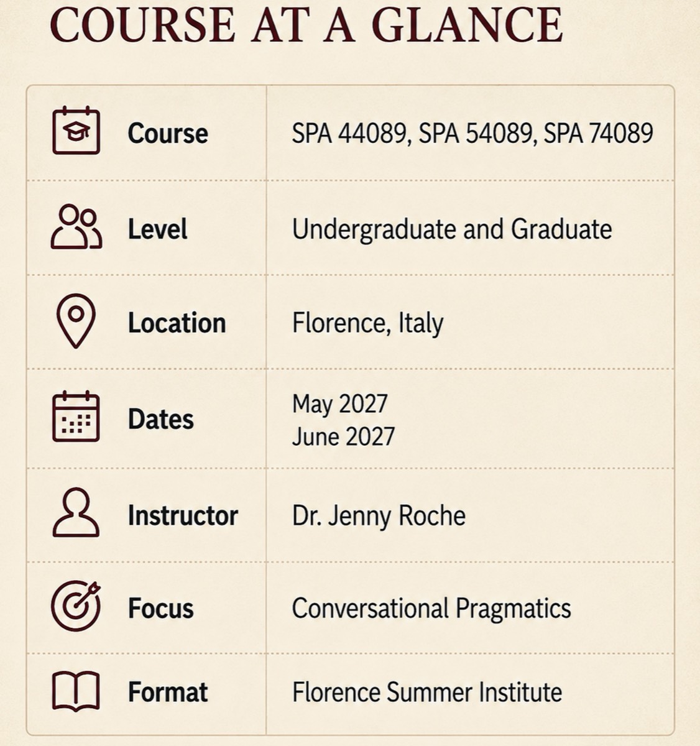
Task: Click the Dr. Jenny Roche name
Action: 379,515
